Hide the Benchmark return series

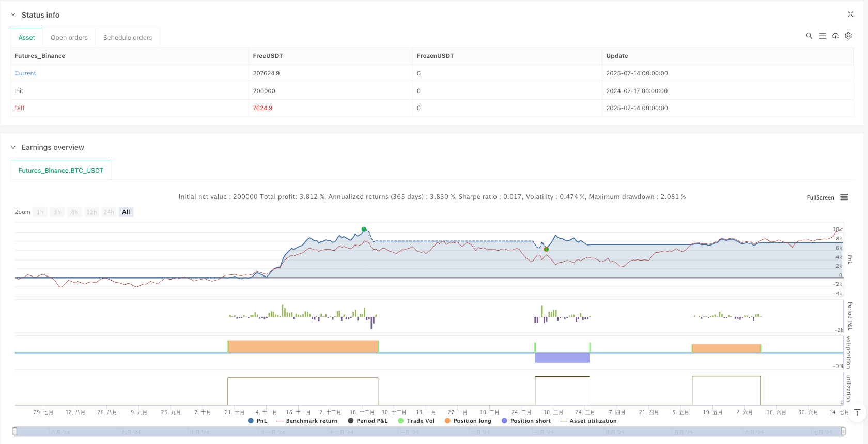pos(307,421)
